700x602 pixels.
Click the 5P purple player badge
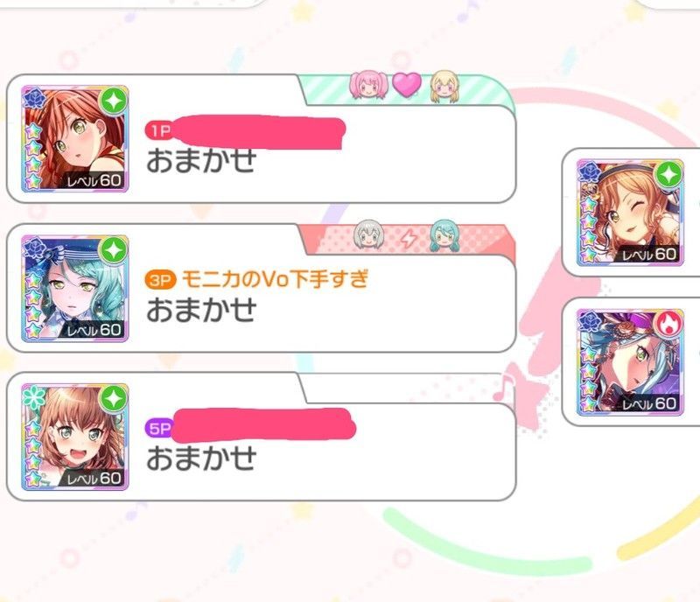pos(159,429)
